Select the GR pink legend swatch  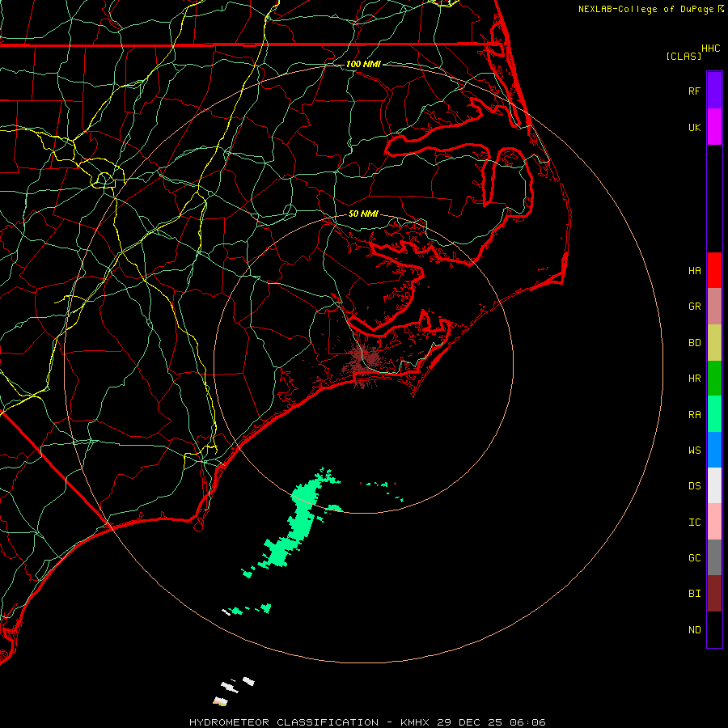pos(714,306)
